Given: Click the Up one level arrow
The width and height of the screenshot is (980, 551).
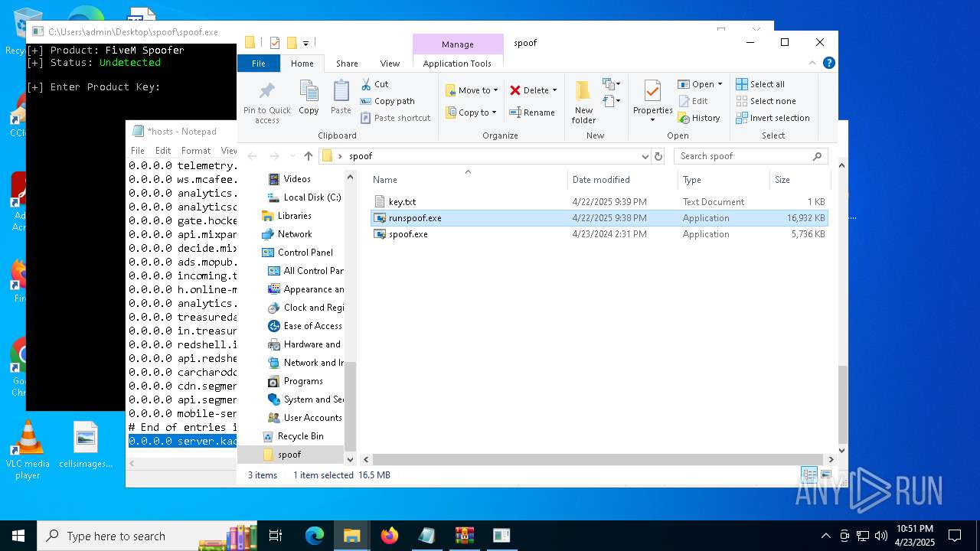Looking at the screenshot, I should coord(308,156).
